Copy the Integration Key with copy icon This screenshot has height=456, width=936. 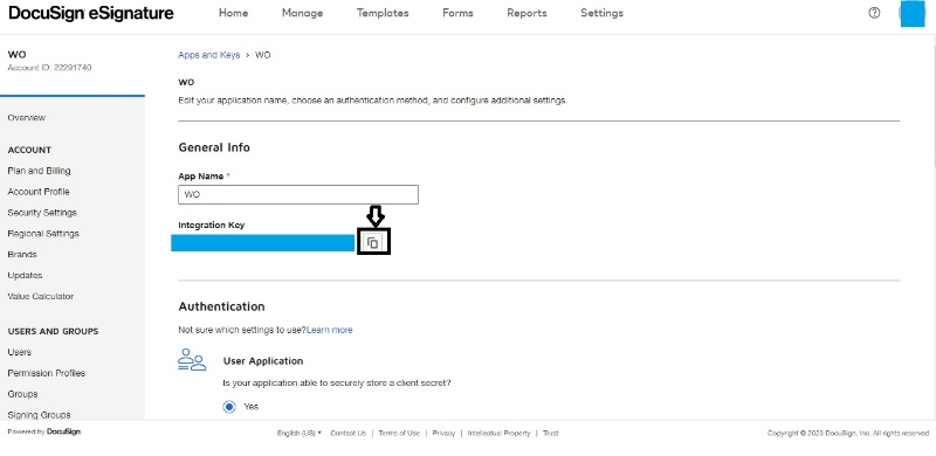[x=373, y=243]
